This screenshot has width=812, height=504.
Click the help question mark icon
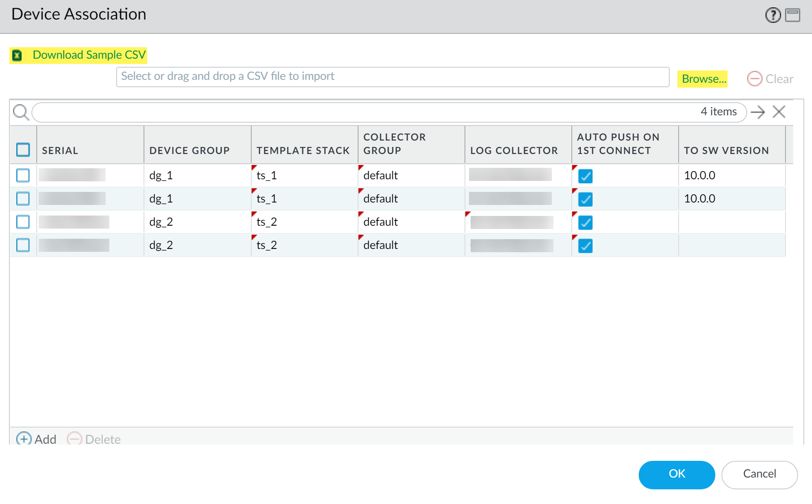point(772,15)
